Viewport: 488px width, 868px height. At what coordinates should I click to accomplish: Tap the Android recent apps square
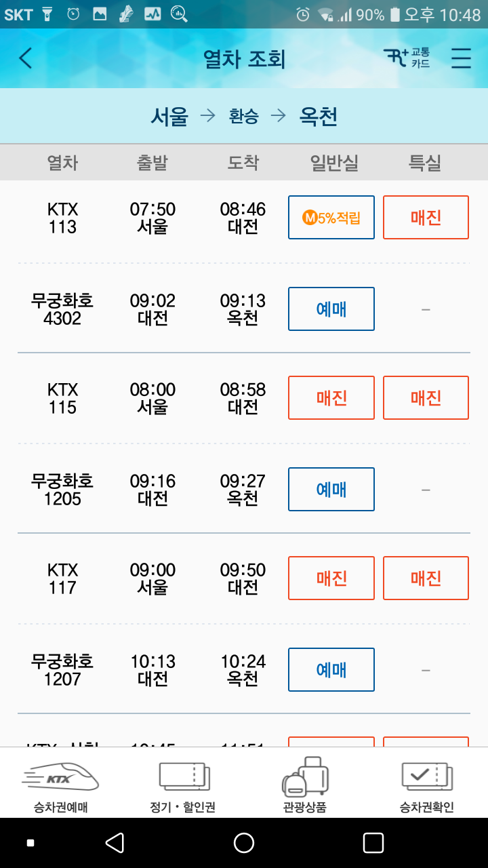click(x=373, y=843)
